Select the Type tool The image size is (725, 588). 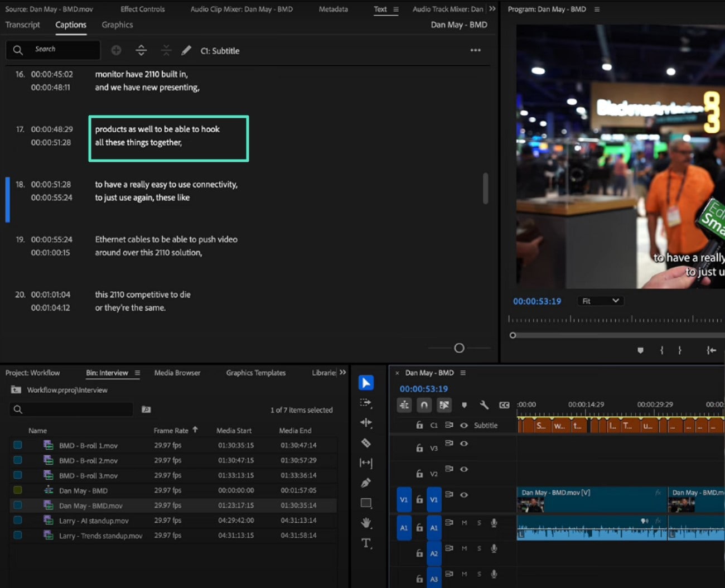366,543
